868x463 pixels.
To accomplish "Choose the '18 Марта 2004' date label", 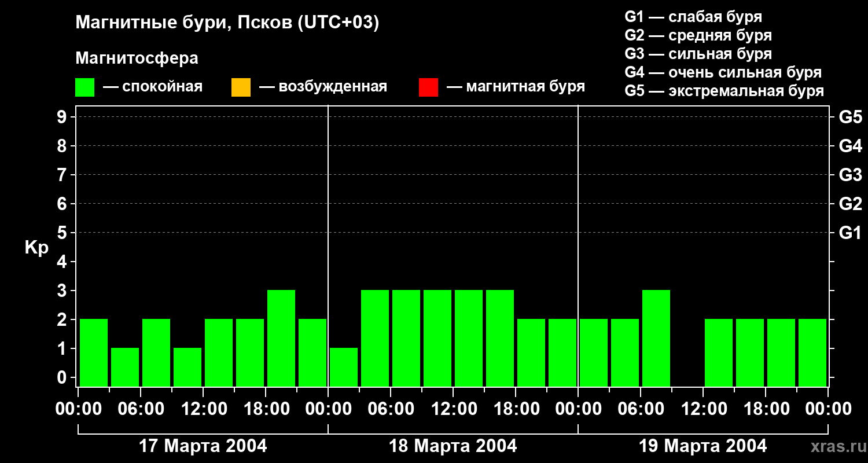I will (x=453, y=446).
